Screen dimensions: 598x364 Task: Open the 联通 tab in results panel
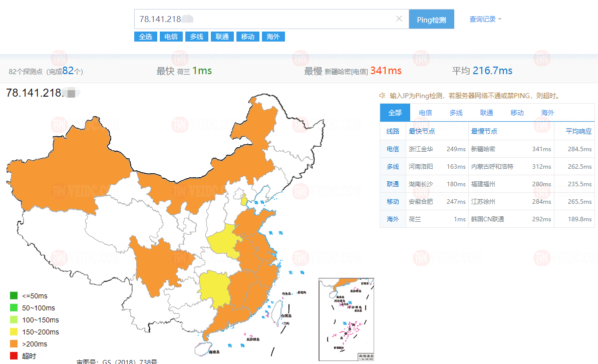click(x=486, y=113)
